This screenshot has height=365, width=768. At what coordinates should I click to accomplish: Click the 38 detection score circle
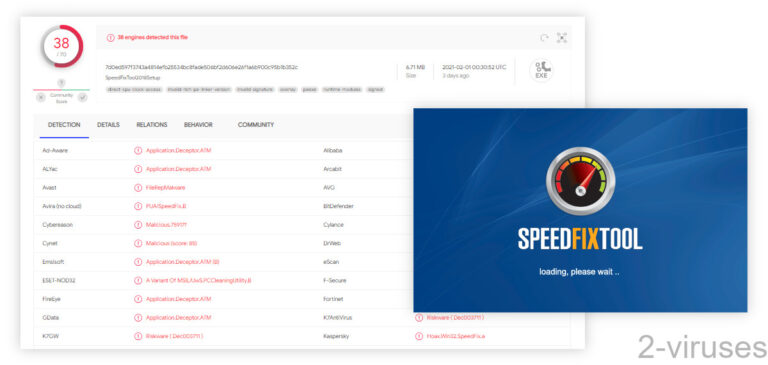click(x=62, y=46)
